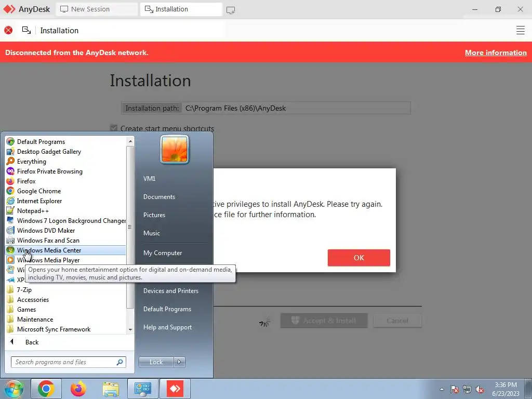Image resolution: width=532 pixels, height=399 pixels.
Task: Click OK in the error dialog
Action: [x=358, y=258]
